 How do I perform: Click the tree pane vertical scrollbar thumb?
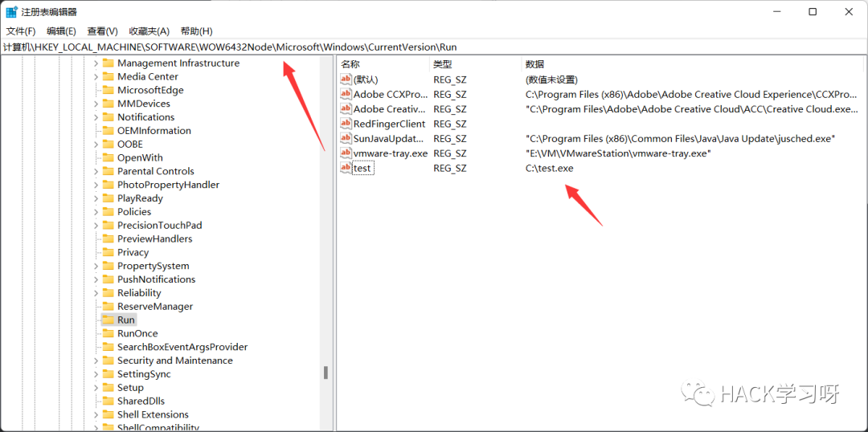[326, 373]
